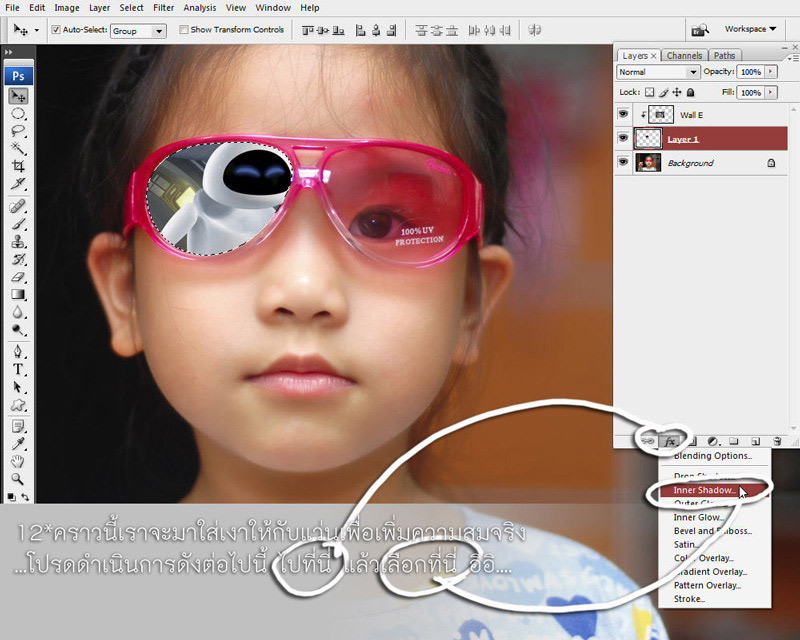Open the File menu
The height and width of the screenshot is (640, 800).
point(12,8)
